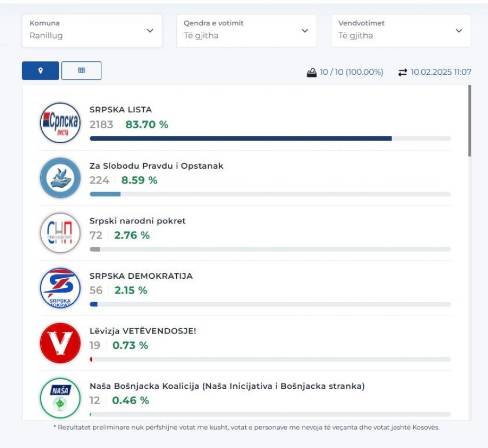This screenshot has height=448, width=488.
Task: Click the 'Naša Bošnjacka Koalicija' party name
Action: point(227,386)
